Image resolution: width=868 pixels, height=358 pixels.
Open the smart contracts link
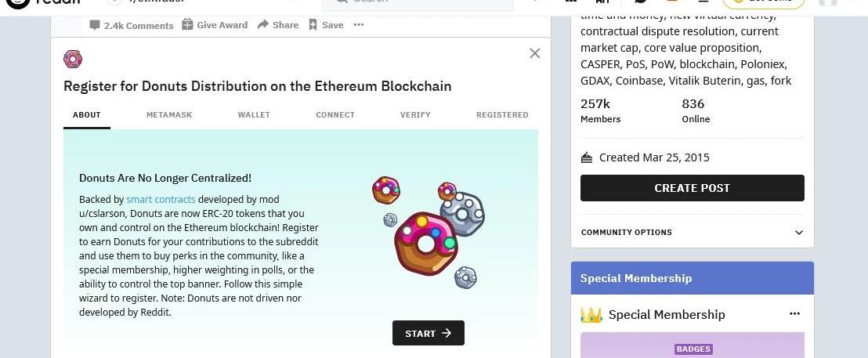coord(161,200)
